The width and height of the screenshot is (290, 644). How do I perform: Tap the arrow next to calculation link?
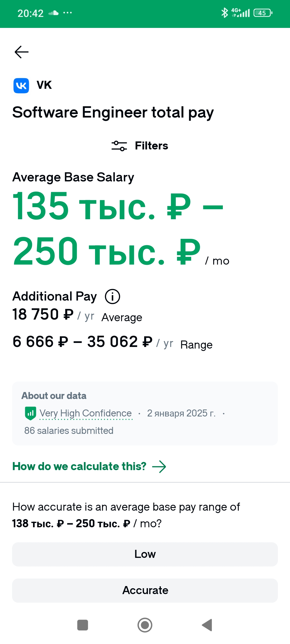click(x=159, y=467)
